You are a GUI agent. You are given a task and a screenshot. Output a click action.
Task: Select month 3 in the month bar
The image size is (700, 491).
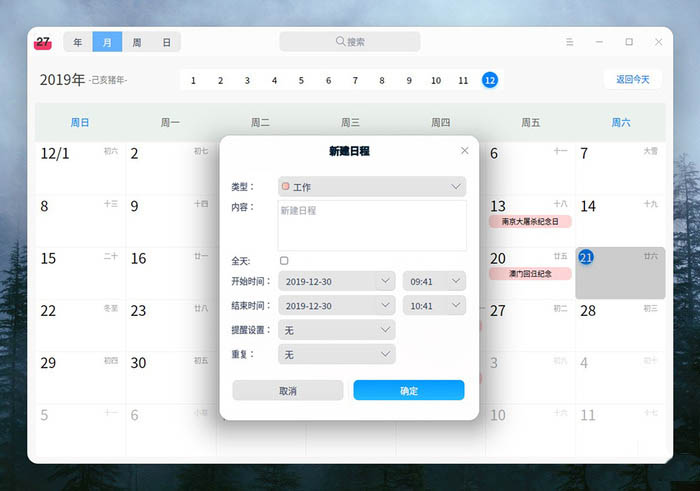(x=247, y=80)
